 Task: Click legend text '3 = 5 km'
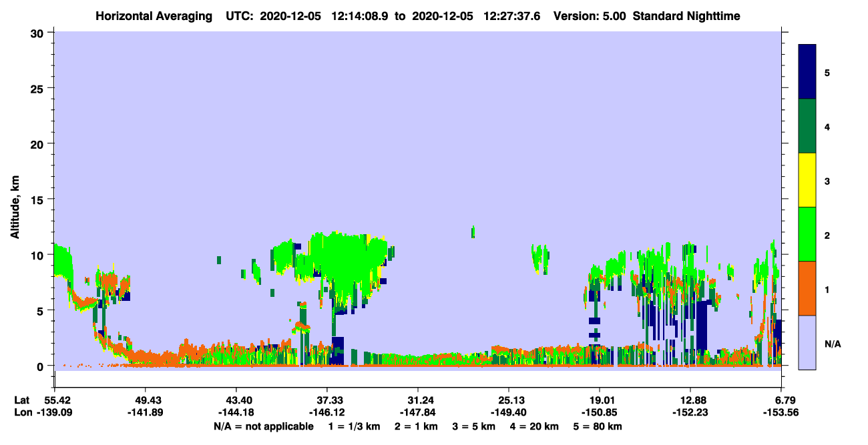475,426
